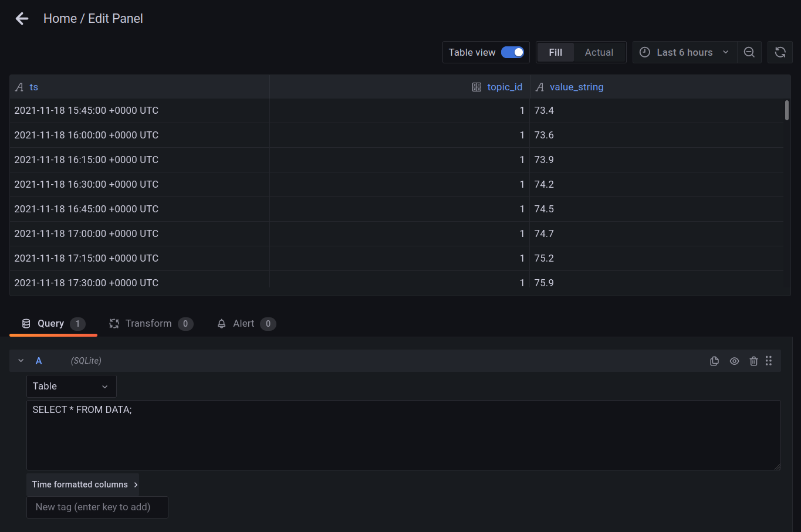
Task: Switch to the Alert tab
Action: tap(246, 324)
